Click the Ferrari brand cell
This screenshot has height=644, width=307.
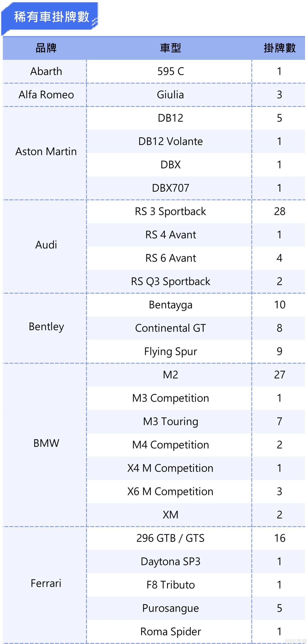46,583
